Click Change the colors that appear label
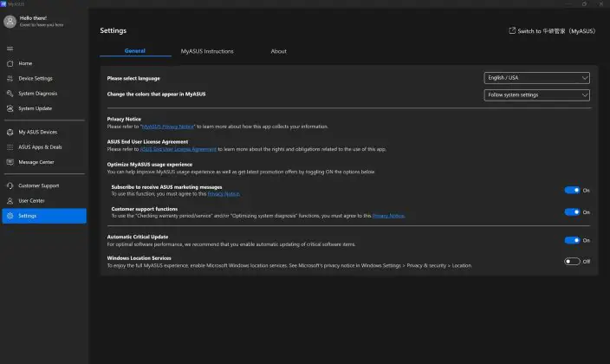This screenshot has height=364, width=610. tap(156, 94)
